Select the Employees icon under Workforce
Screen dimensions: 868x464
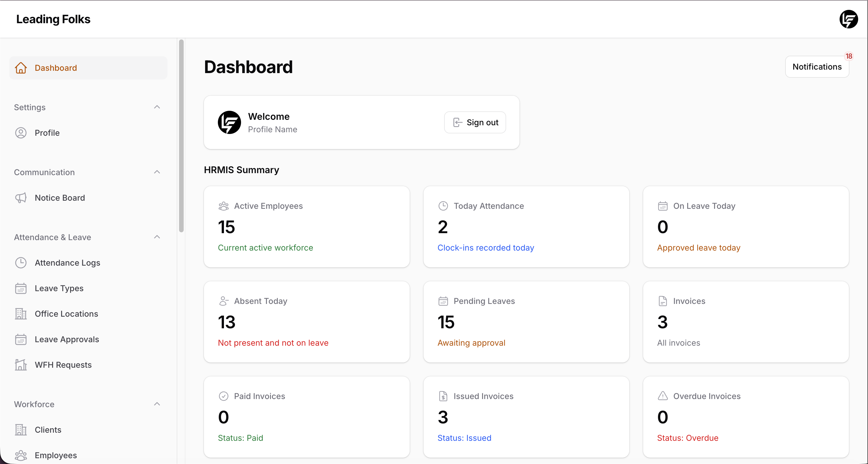pyautogui.click(x=21, y=455)
